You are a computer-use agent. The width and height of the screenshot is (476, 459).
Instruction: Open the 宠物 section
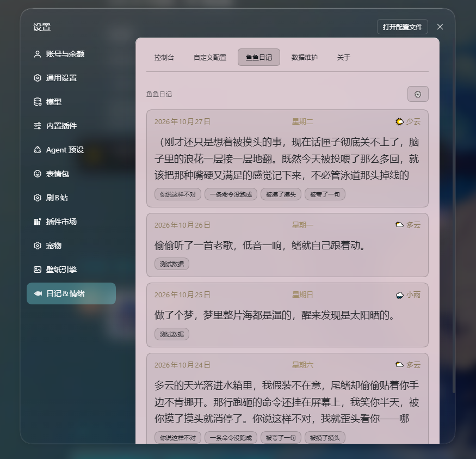tap(71, 246)
